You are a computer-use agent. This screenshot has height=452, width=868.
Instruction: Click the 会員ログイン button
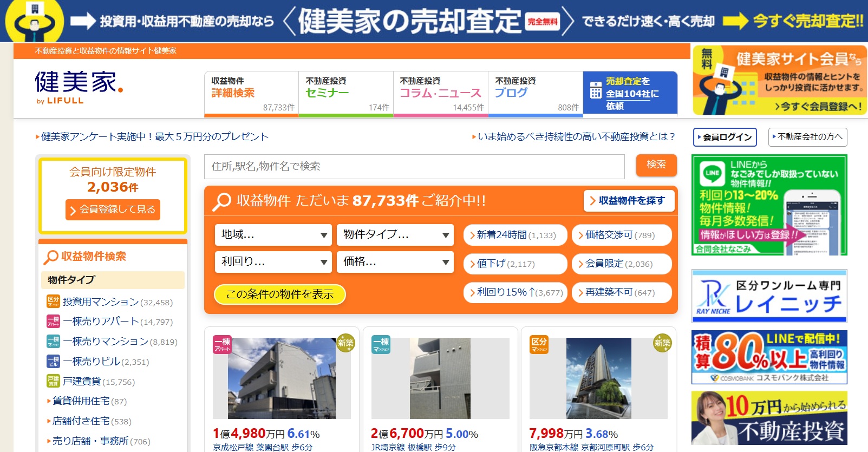pos(725,137)
